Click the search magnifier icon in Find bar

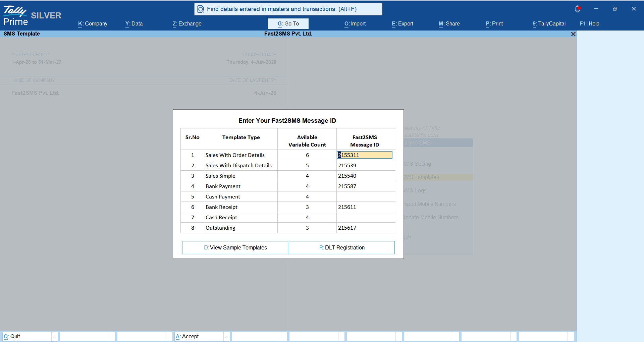(201, 9)
